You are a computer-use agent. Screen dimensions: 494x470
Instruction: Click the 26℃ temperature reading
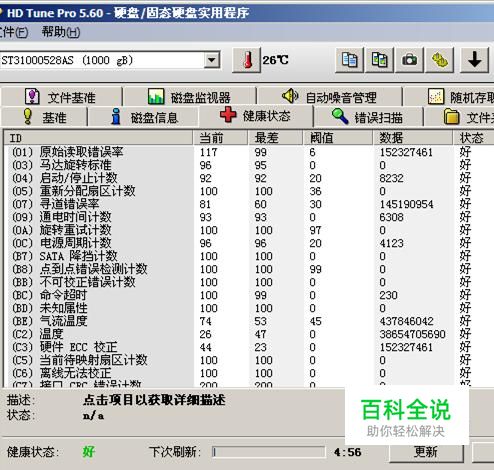tap(275, 60)
